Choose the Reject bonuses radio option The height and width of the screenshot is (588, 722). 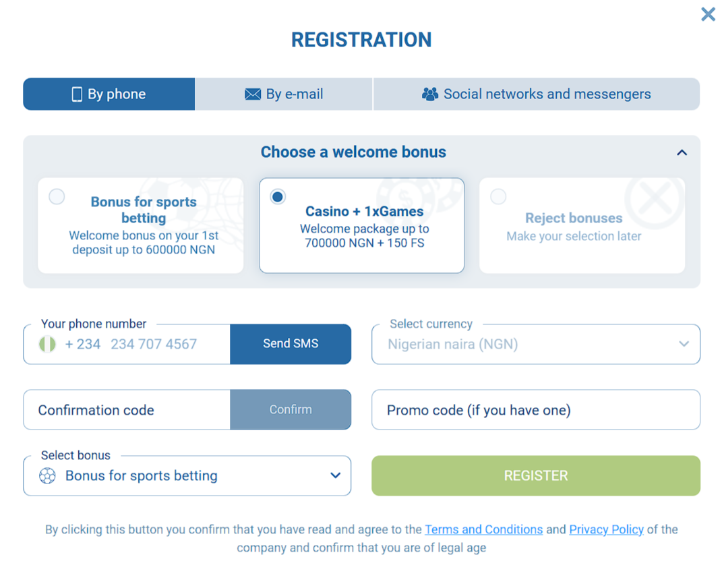coord(498,197)
